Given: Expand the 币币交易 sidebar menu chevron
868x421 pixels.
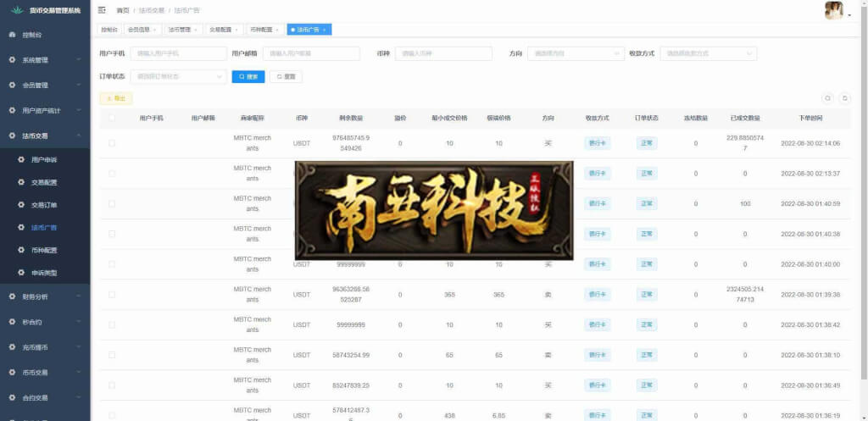Looking at the screenshot, I should pyautogui.click(x=79, y=373).
